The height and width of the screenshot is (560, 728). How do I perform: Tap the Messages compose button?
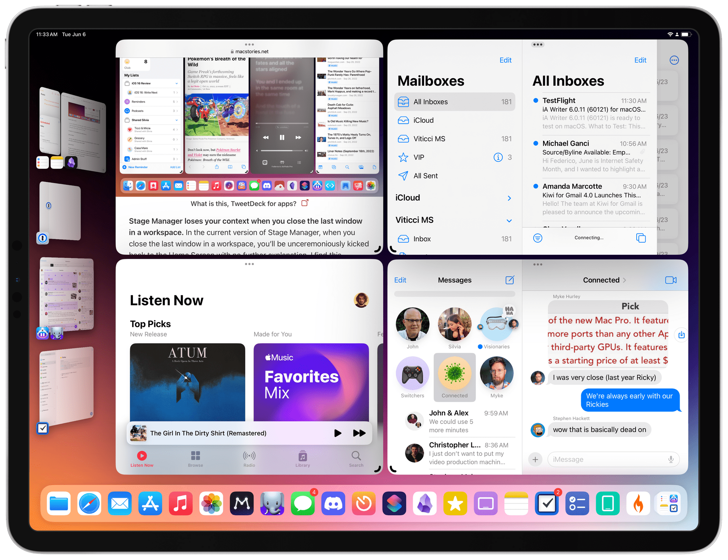click(509, 280)
